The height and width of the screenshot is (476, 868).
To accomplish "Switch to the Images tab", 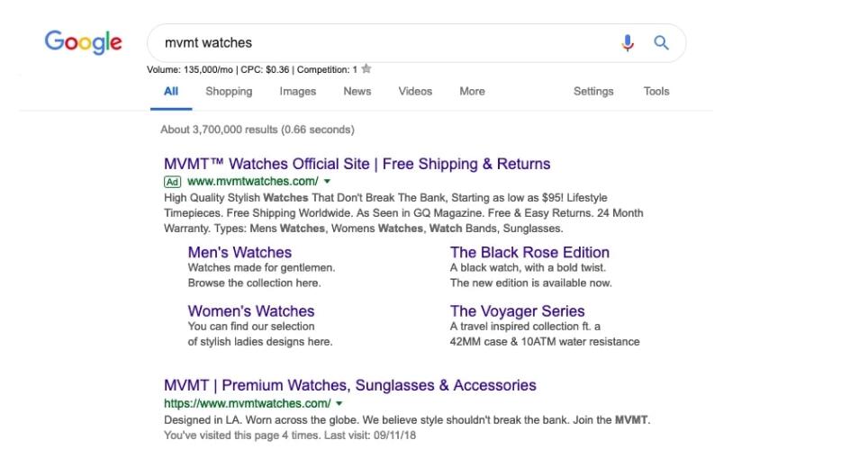I will [x=297, y=91].
